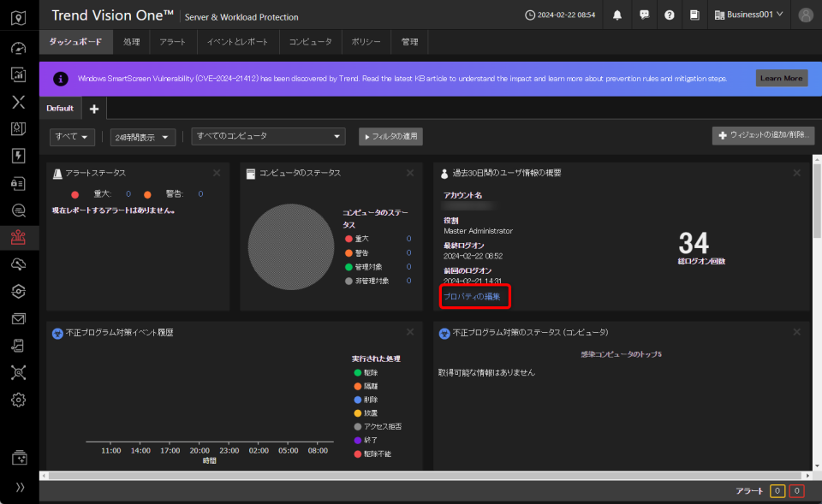Click the フィルタの適用 button
Screen dimensions: 822x504
point(390,136)
